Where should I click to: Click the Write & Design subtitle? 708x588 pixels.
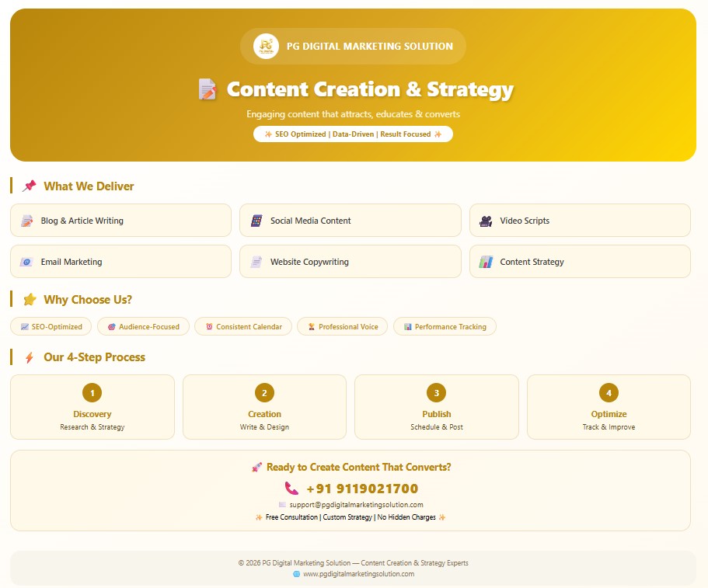[x=264, y=427]
